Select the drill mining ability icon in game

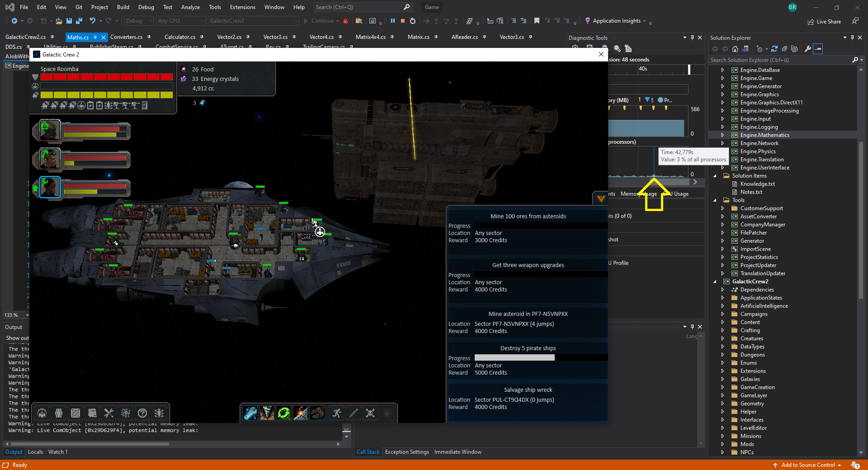point(267,413)
